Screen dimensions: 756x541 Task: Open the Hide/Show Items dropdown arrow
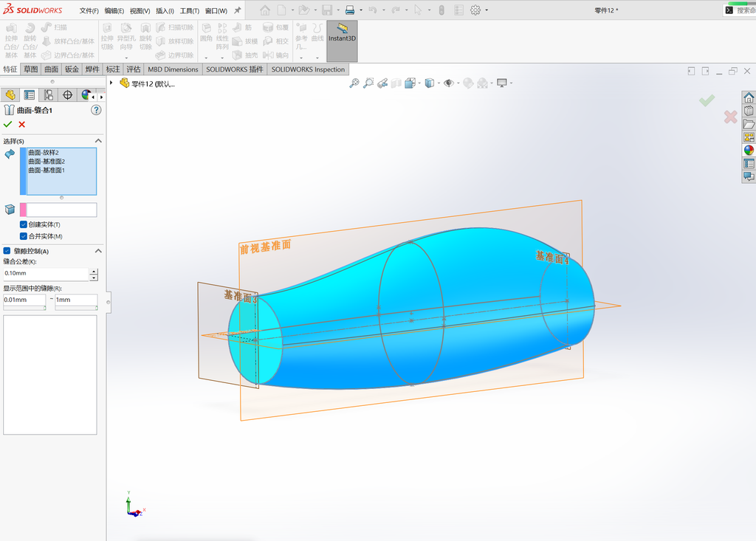click(x=458, y=83)
